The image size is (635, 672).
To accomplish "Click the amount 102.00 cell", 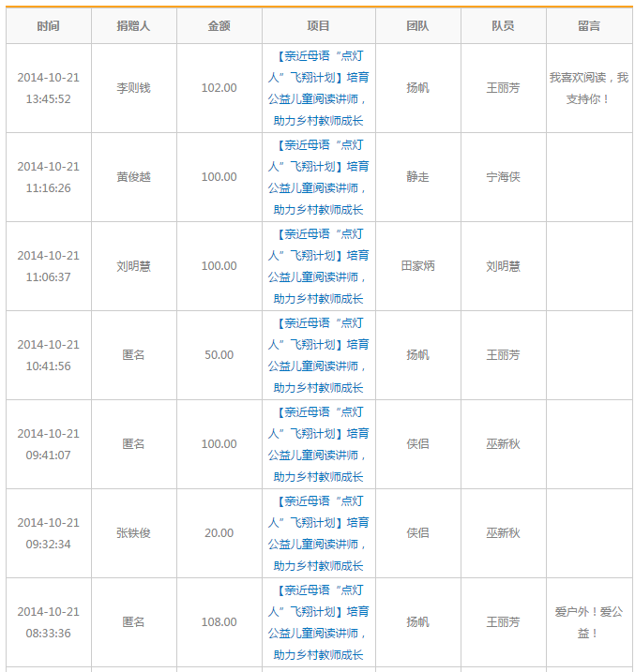I will 219,88.
